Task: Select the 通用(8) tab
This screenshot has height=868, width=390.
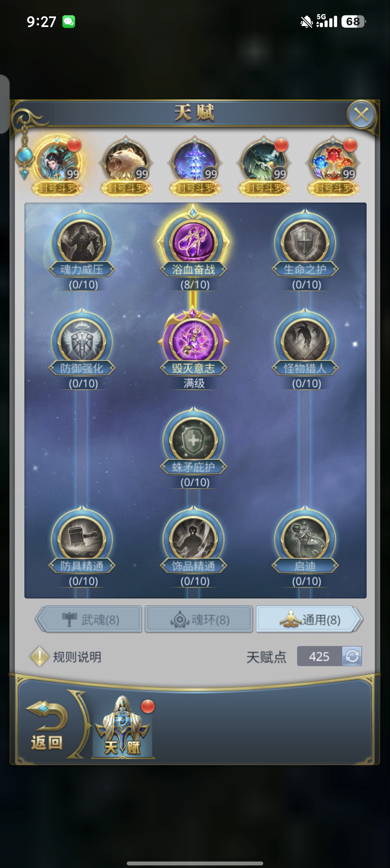Action: click(x=309, y=619)
